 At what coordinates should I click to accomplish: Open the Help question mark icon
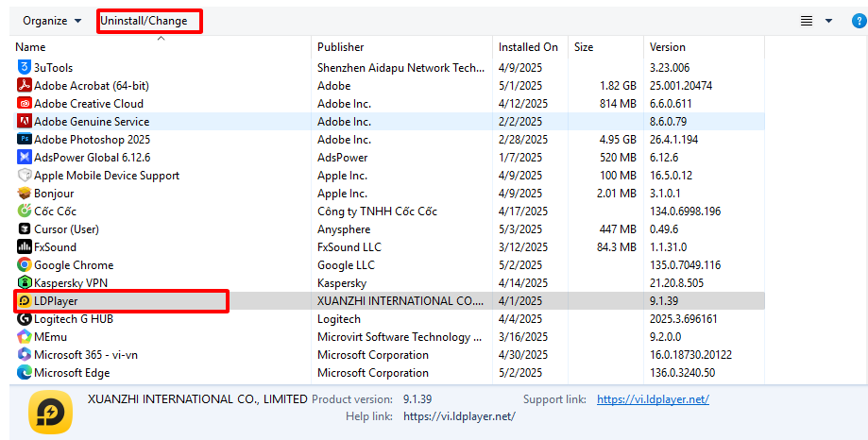click(x=859, y=21)
